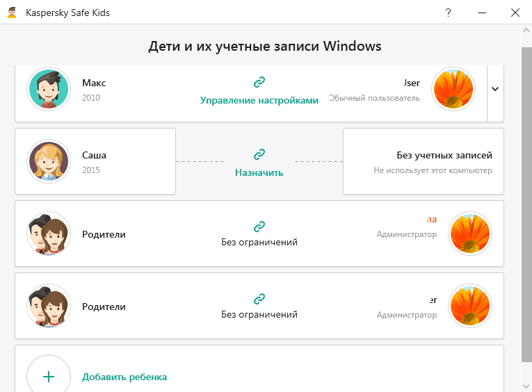
Task: Expand Макс's account dropdown chevron
Action: point(495,89)
